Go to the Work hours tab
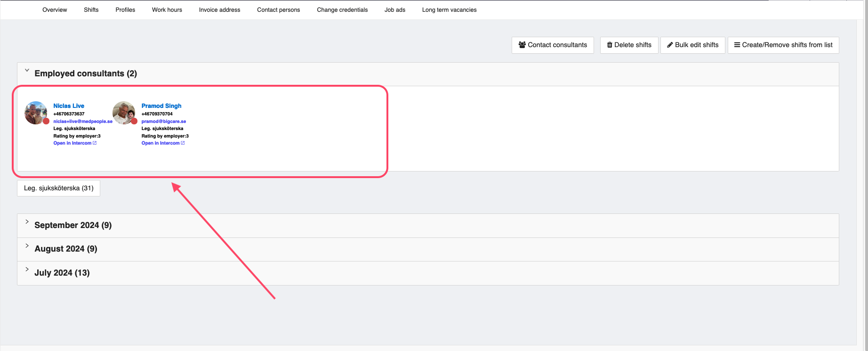The width and height of the screenshot is (868, 351). pyautogui.click(x=167, y=10)
